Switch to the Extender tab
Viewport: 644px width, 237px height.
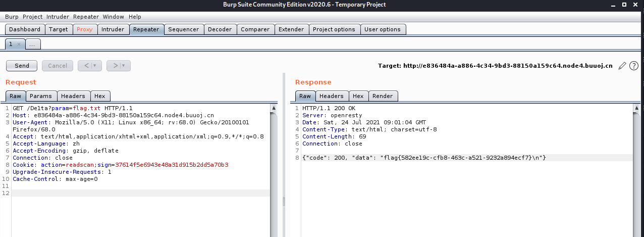coord(291,29)
